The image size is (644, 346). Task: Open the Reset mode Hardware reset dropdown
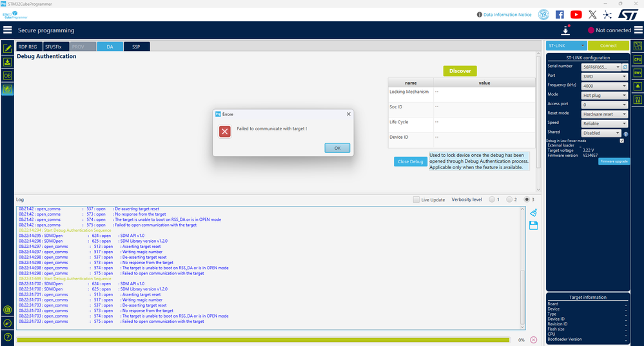(x=604, y=114)
